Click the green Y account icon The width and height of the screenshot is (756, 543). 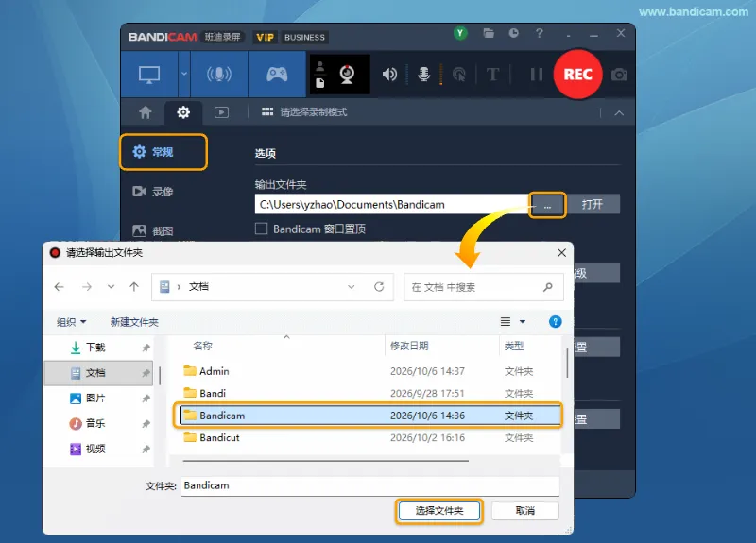(460, 33)
